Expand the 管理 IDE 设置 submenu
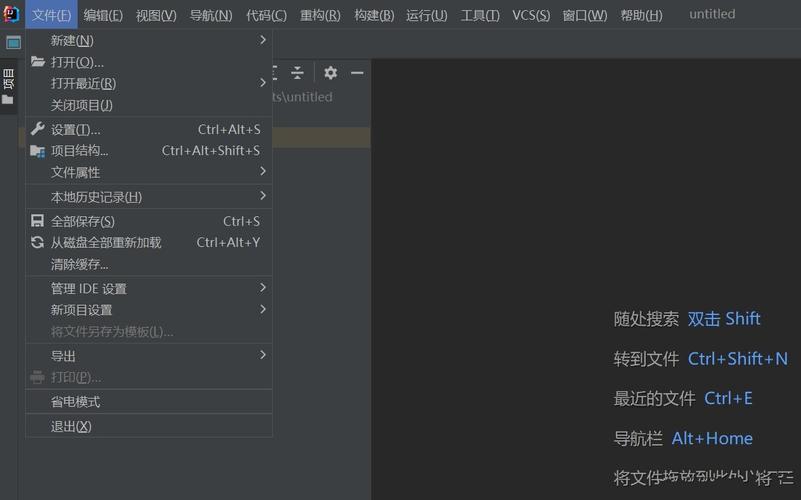 click(149, 288)
